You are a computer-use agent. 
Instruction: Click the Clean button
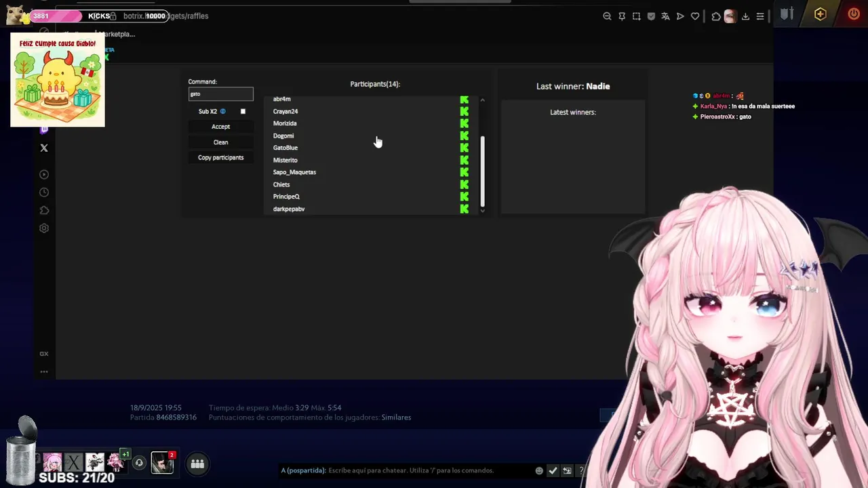click(220, 142)
